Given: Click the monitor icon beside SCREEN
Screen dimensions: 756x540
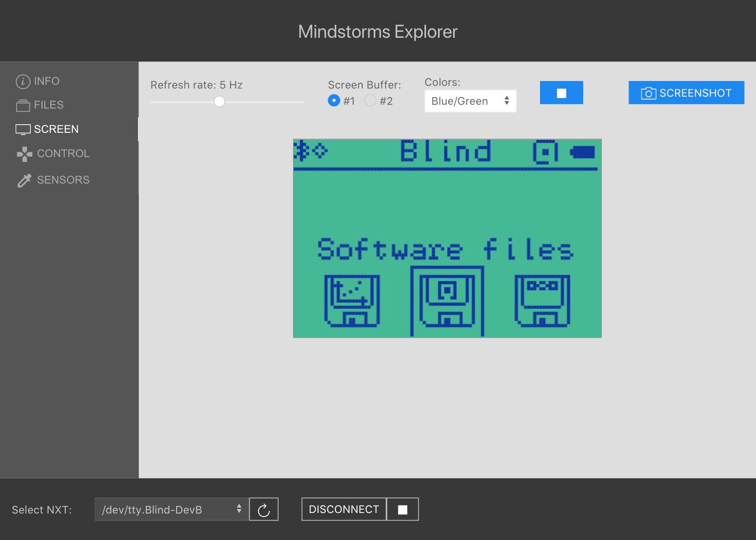Looking at the screenshot, I should [x=23, y=130].
